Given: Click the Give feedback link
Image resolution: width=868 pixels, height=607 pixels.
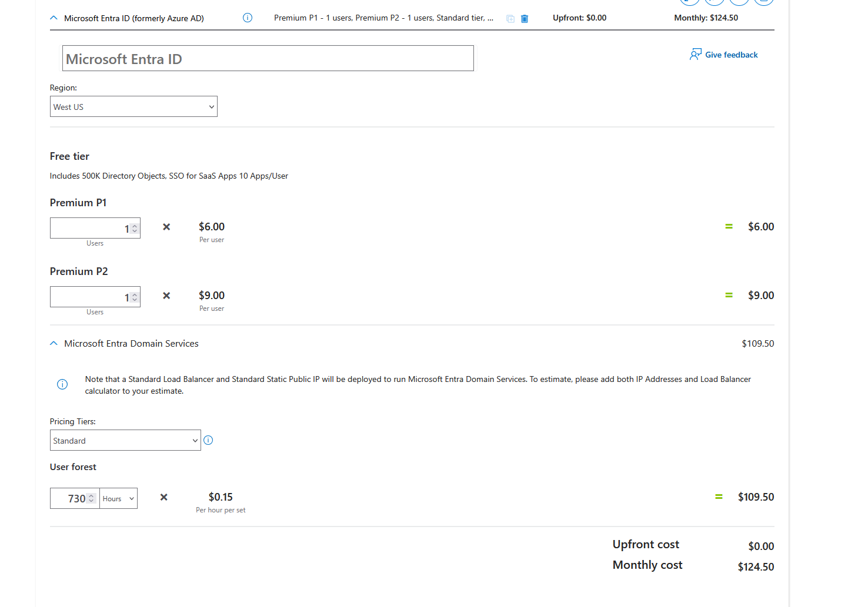Looking at the screenshot, I should point(724,55).
